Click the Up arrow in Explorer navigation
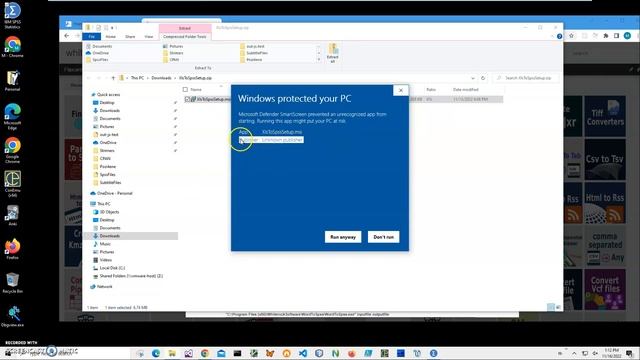This screenshot has width=640, height=360. coord(113,78)
